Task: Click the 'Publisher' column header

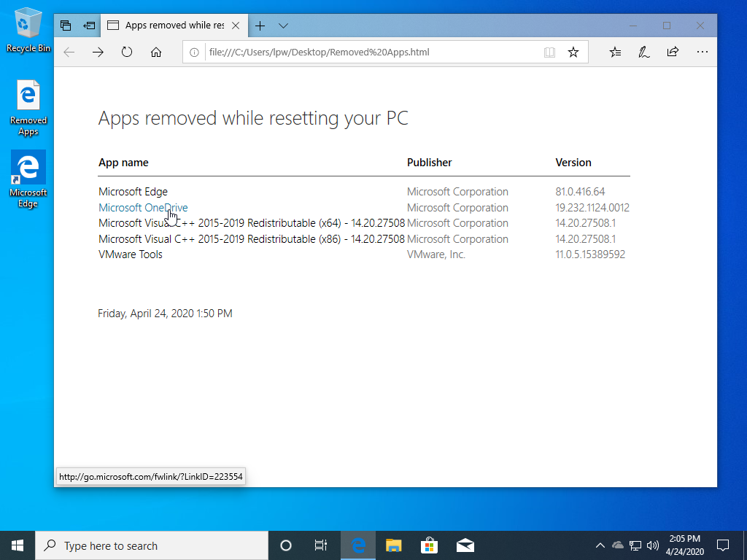Action: [x=429, y=163]
